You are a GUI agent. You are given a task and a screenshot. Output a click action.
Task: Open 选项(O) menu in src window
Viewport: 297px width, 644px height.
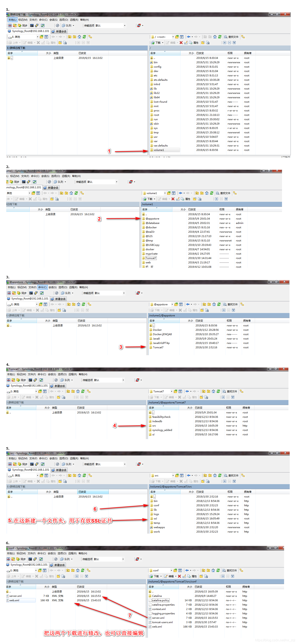point(64,458)
